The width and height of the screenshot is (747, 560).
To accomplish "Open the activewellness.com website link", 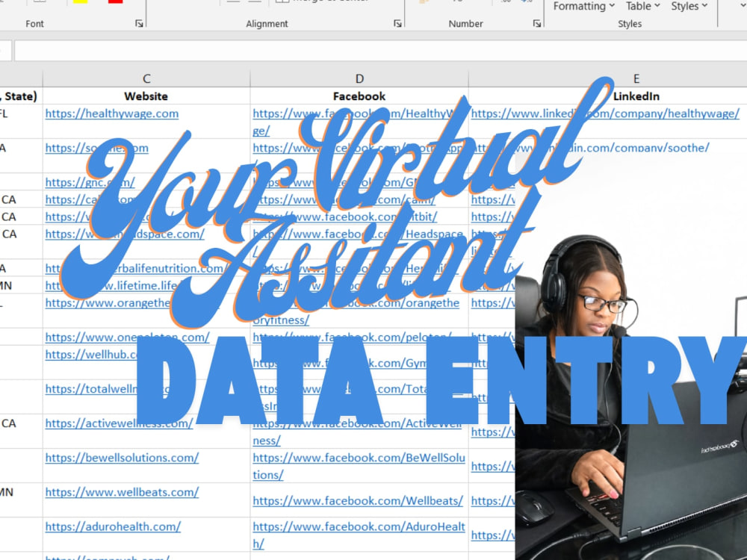I will pos(119,423).
